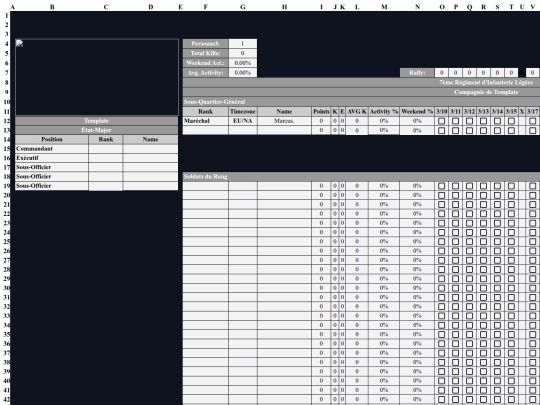Click the "Position" column heading
This screenshot has height=405, width=540.
(52, 139)
